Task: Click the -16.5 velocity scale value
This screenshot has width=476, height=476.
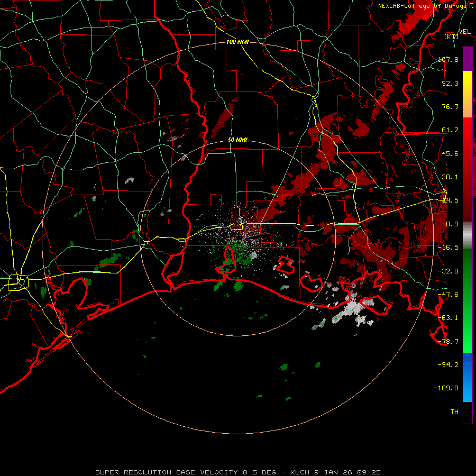Action: (448, 248)
